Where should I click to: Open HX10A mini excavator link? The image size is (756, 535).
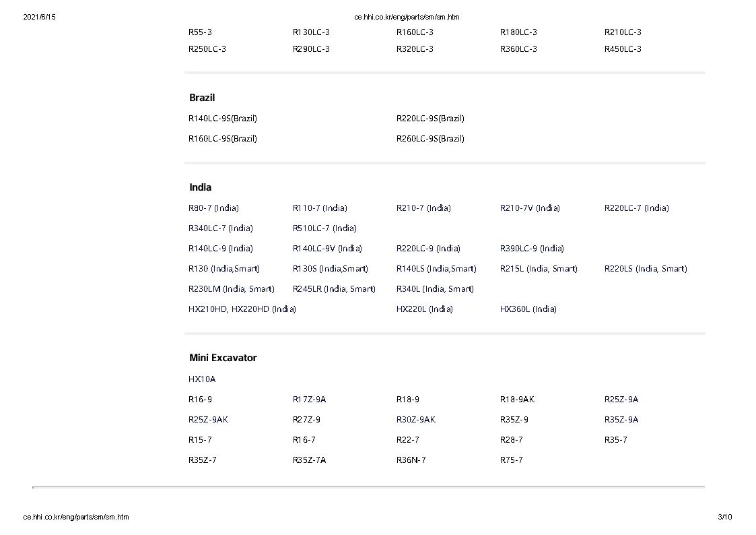[202, 379]
